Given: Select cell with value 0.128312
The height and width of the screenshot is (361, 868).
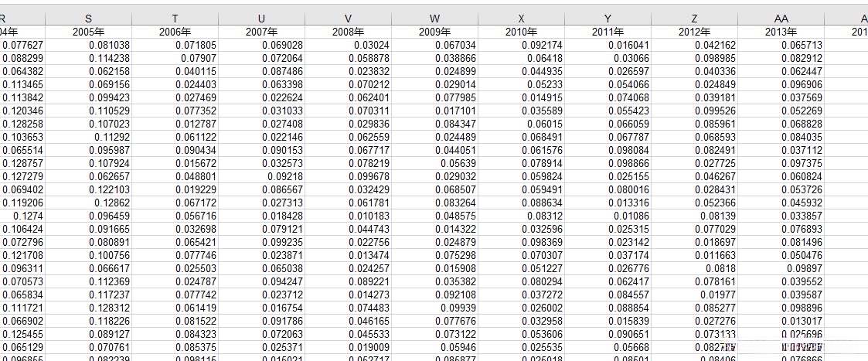Looking at the screenshot, I should (x=89, y=308).
